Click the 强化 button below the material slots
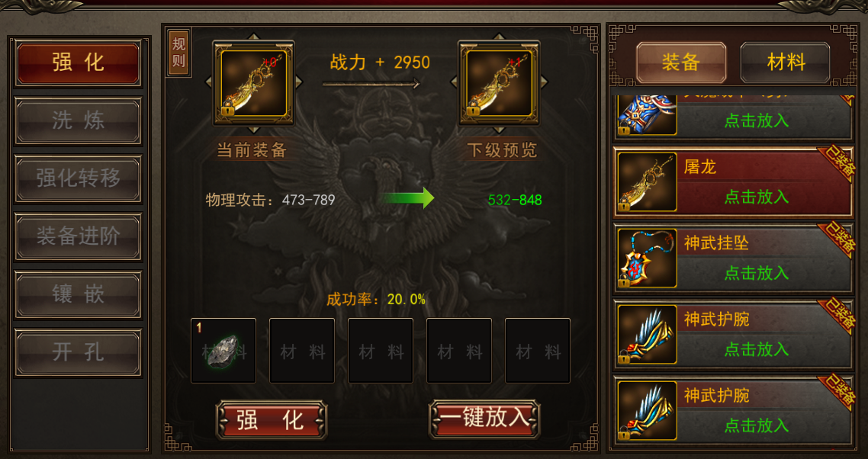Image resolution: width=868 pixels, height=459 pixels. pyautogui.click(x=272, y=420)
